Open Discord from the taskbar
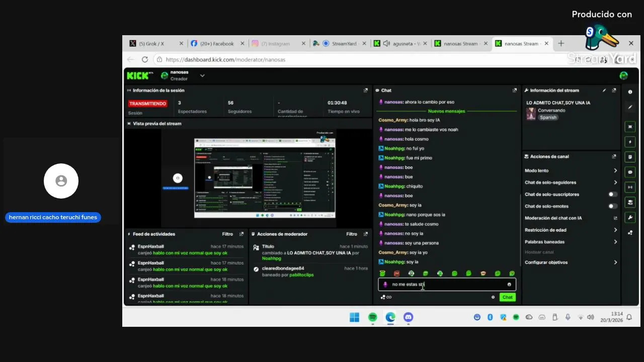The image size is (644, 362). [409, 317]
